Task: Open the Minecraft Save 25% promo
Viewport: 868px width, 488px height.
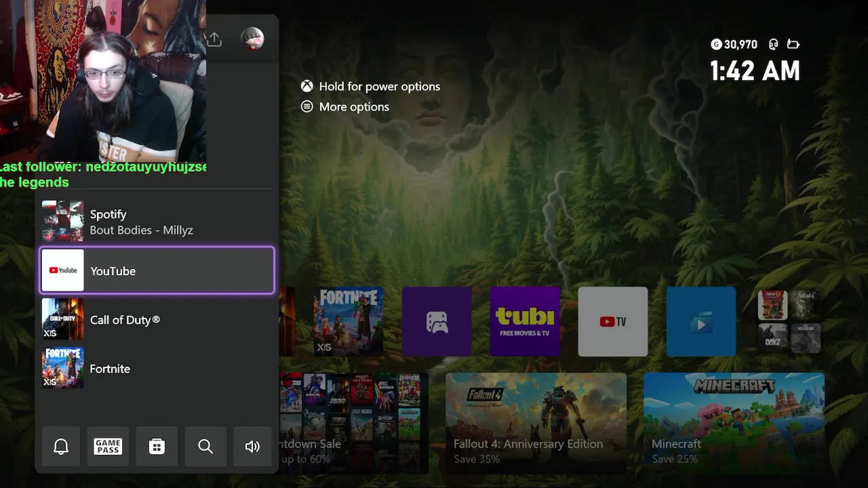Action: tap(734, 423)
